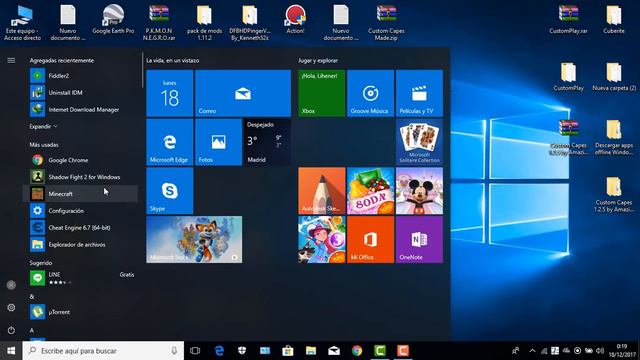Viewport: 640px width, 360px height.
Task: Open File Explorer from taskbar
Action: 311,351
